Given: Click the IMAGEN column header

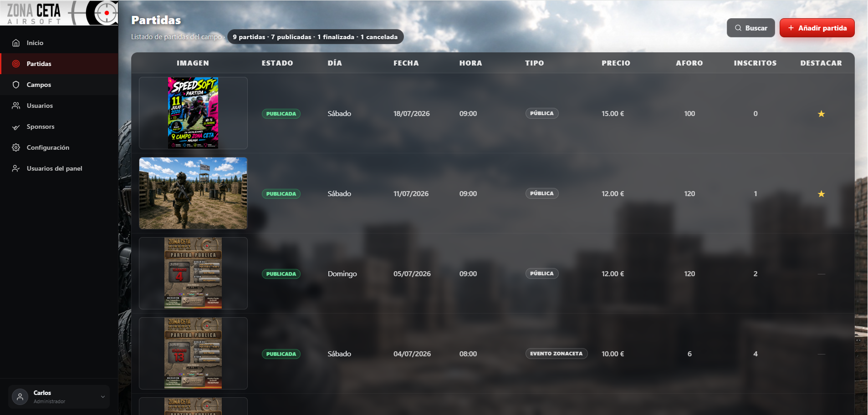Looking at the screenshot, I should pos(193,63).
